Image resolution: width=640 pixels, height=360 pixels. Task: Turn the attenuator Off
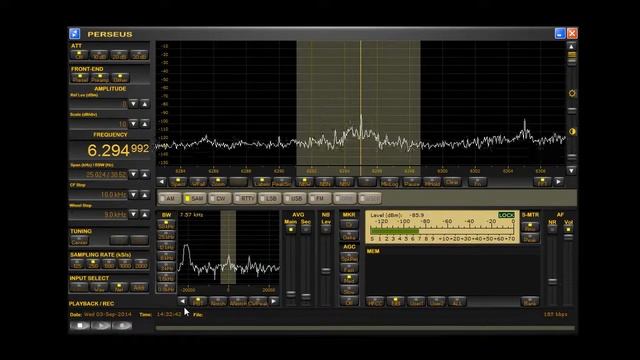click(x=80, y=55)
